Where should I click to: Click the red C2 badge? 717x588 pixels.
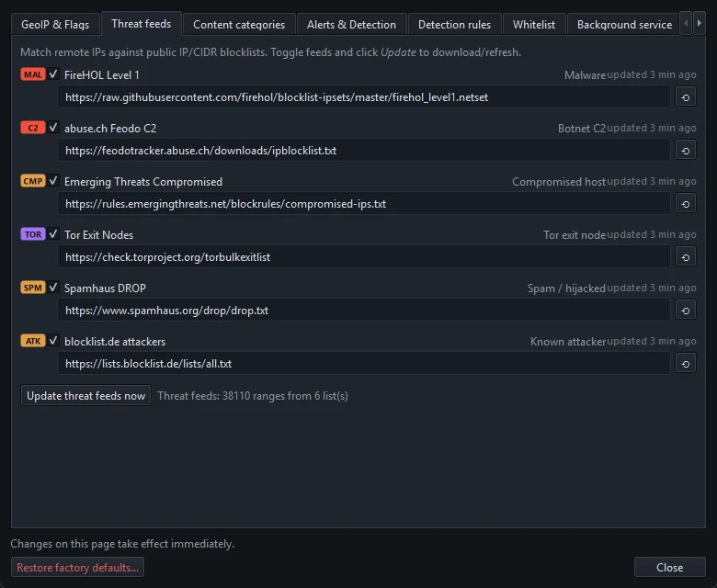click(x=33, y=128)
